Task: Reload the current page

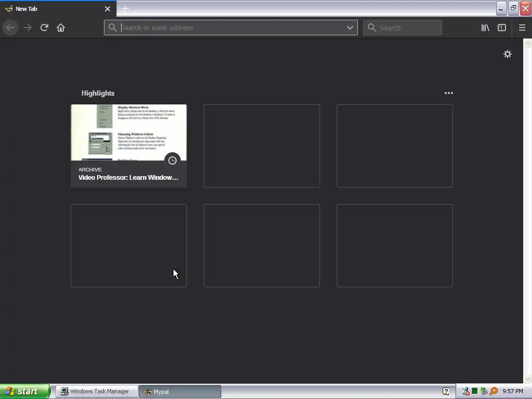Action: point(44,28)
